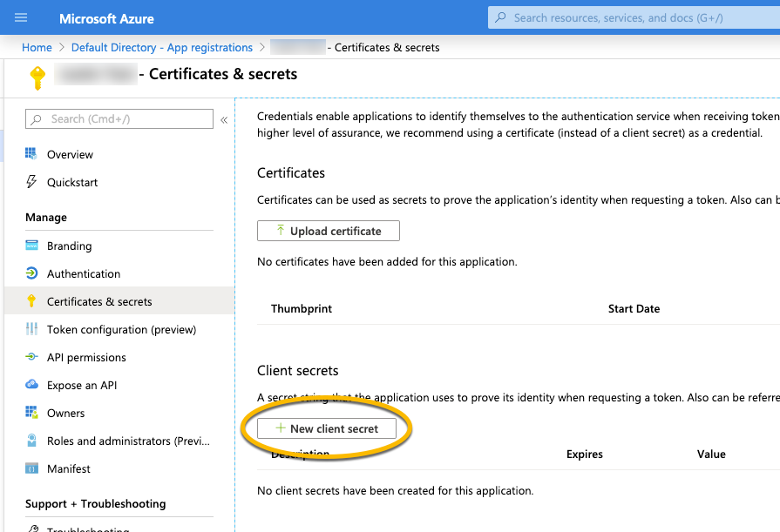The height and width of the screenshot is (532, 780).
Task: Focus the global resources search box
Action: coord(634,18)
